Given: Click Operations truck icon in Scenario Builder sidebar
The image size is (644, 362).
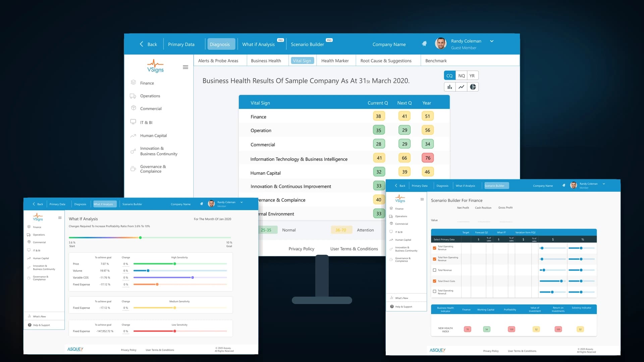Looking at the screenshot, I should click(391, 216).
